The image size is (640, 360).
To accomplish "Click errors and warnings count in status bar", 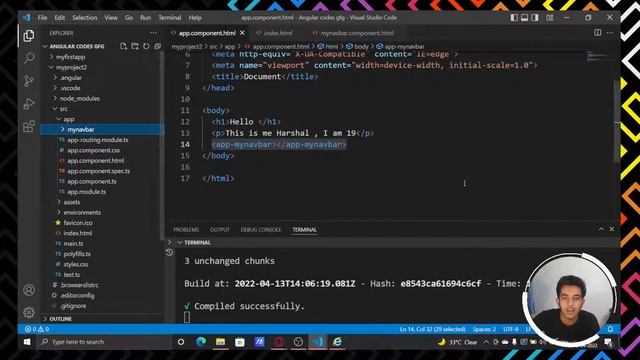I will 37,329.
